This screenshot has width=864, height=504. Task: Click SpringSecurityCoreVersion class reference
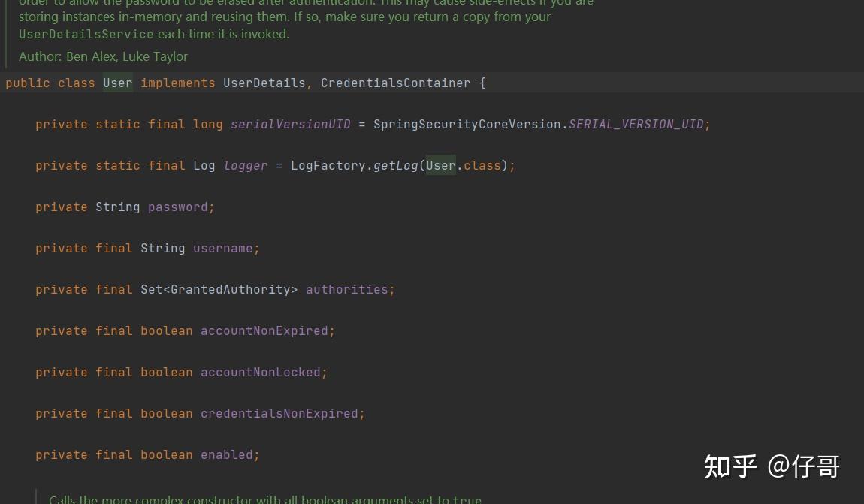click(x=467, y=124)
